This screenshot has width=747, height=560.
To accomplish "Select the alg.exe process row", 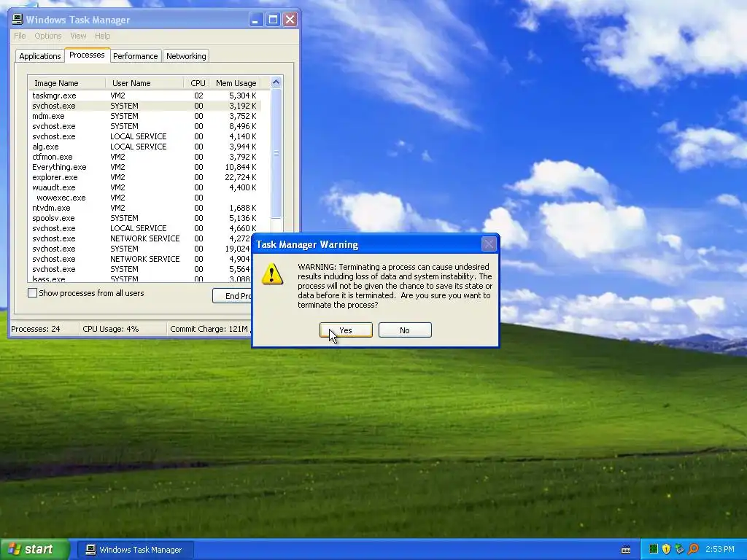I will [144, 147].
